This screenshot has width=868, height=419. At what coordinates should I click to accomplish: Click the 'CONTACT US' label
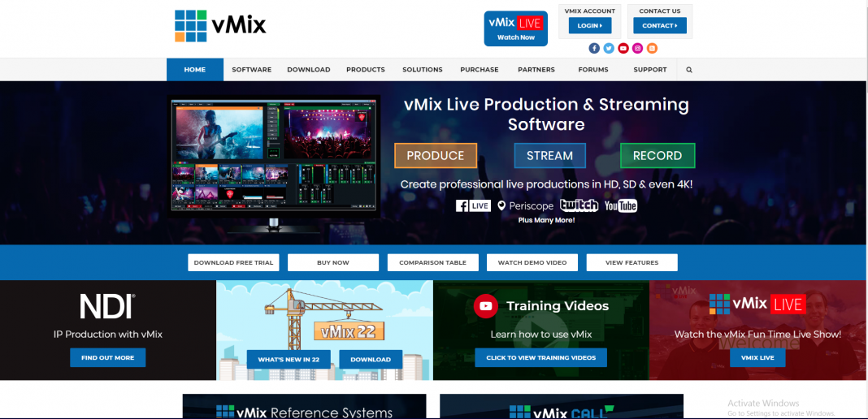point(660,11)
